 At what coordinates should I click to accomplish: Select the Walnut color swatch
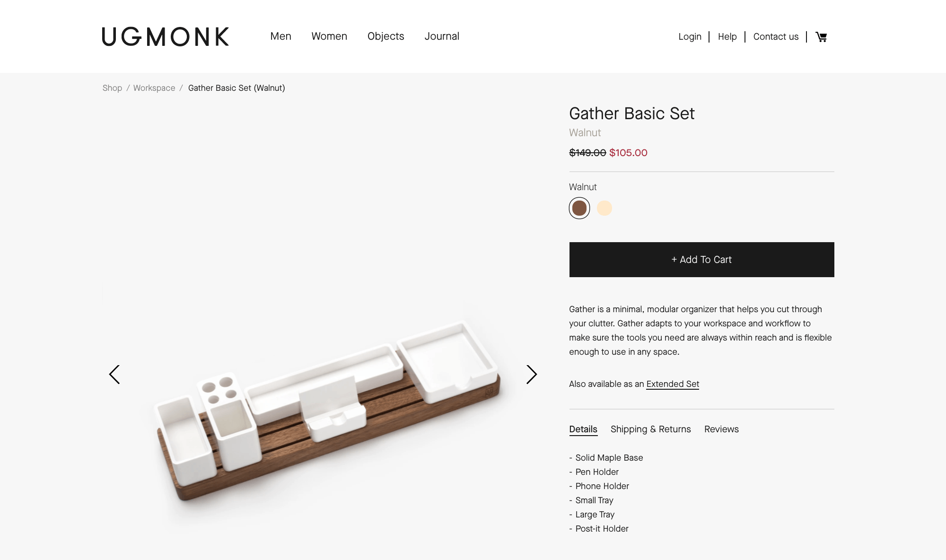point(578,208)
